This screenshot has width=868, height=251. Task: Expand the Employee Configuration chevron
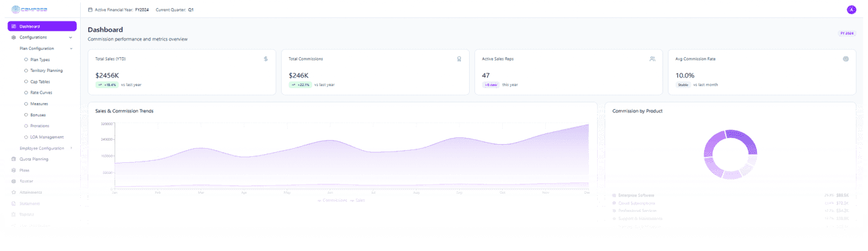tap(71, 148)
